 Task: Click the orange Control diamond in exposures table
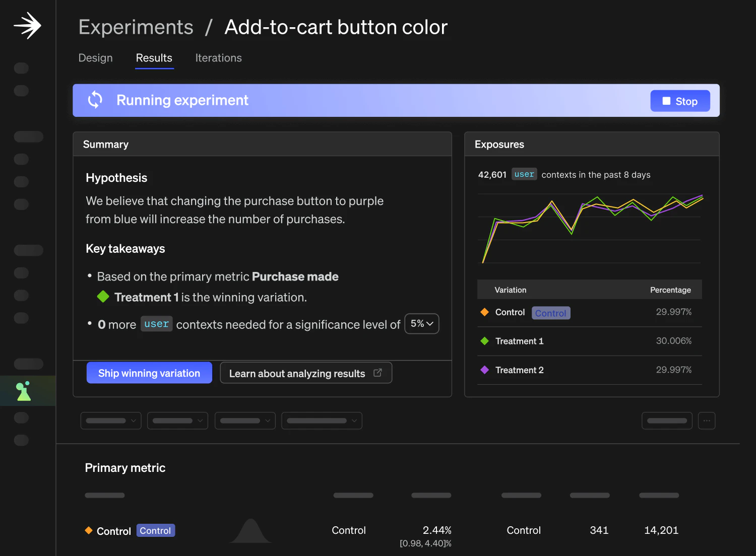click(485, 312)
